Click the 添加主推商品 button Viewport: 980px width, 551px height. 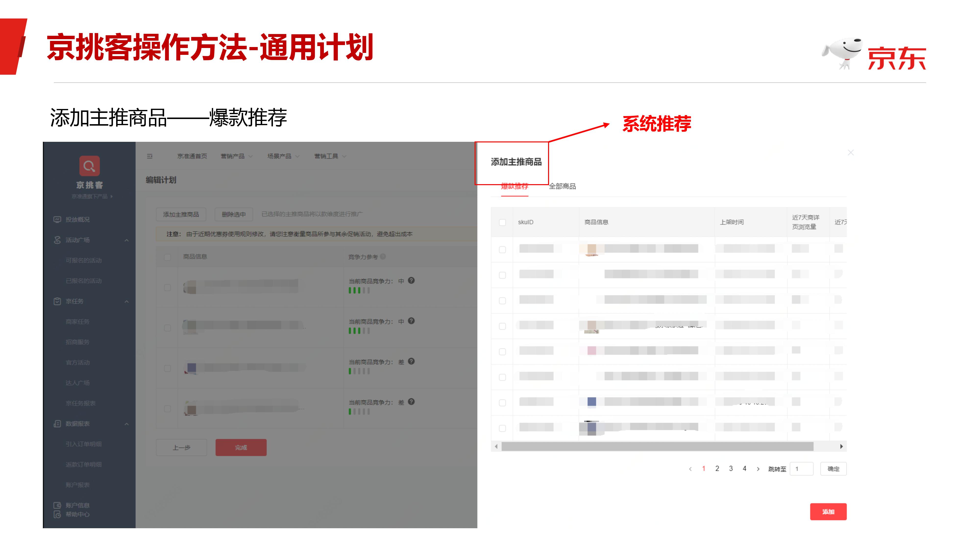pos(181,215)
